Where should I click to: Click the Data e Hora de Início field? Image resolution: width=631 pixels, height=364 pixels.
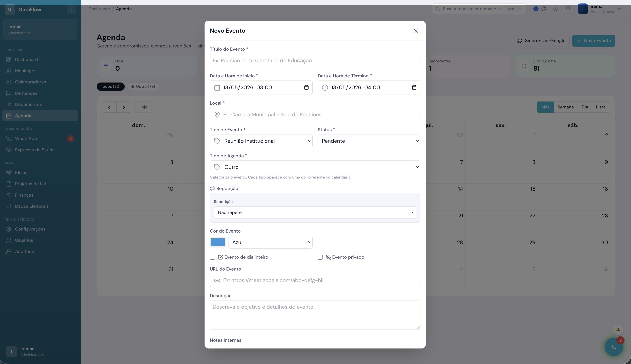[261, 87]
